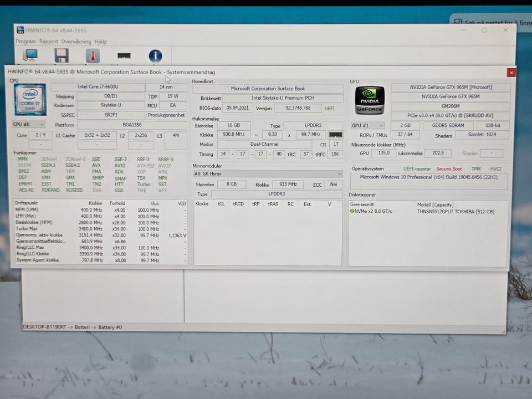Click the 15 W TDP value
The width and height of the screenshot is (532, 399).
[x=173, y=96]
